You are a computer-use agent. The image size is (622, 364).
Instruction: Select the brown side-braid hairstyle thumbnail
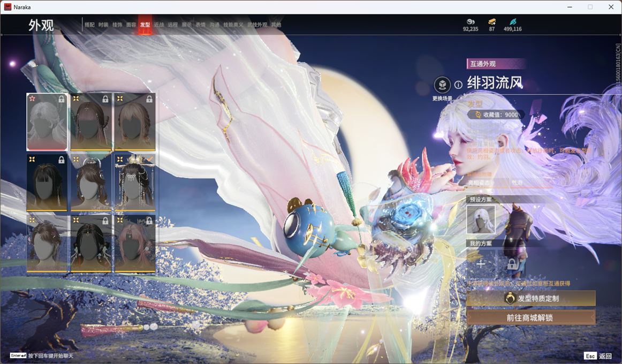(x=91, y=122)
